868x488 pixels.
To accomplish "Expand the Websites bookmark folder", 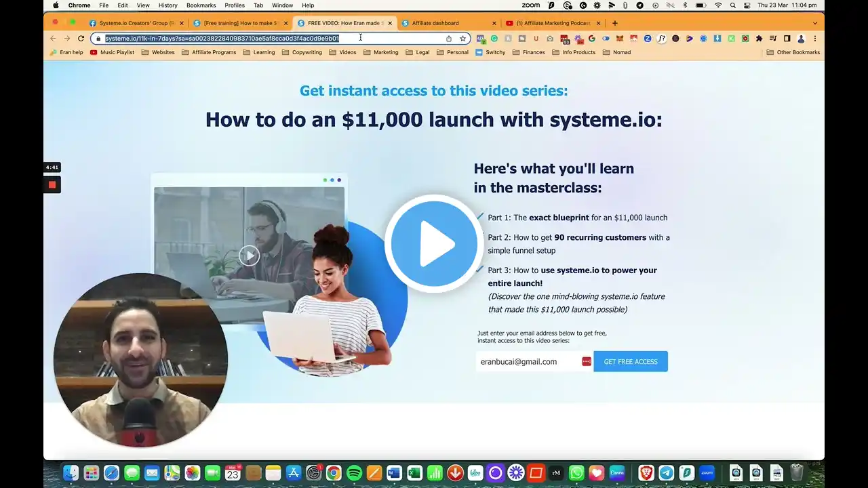I will pos(158,52).
